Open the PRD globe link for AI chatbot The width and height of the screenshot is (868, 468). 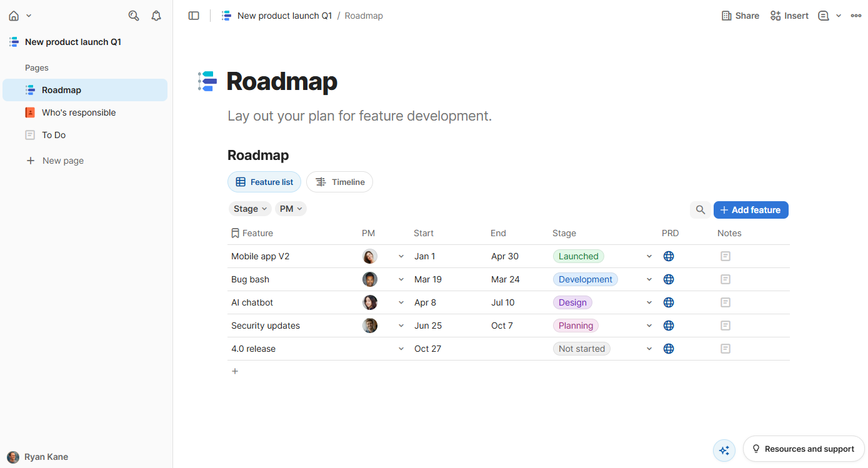coord(669,302)
